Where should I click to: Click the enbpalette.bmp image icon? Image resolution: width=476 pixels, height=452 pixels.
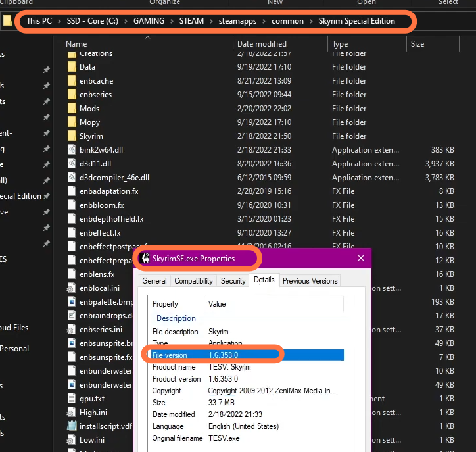coord(72,302)
